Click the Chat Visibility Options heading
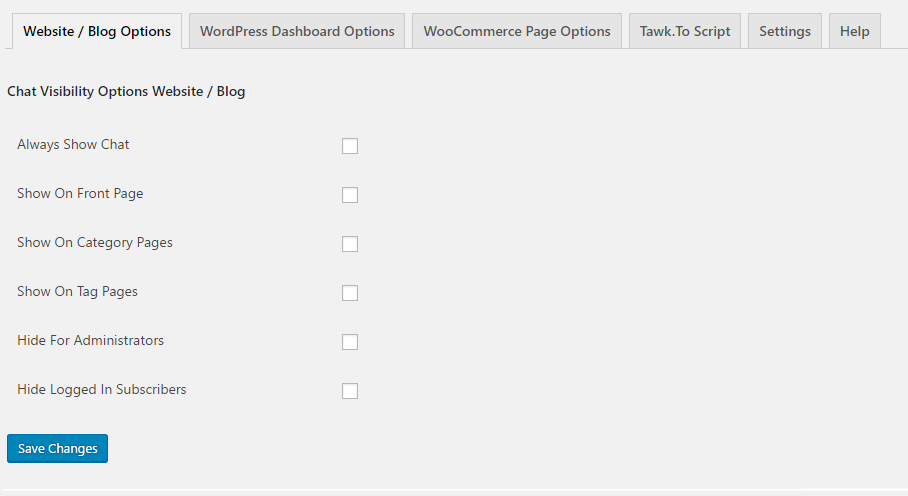 (x=126, y=92)
